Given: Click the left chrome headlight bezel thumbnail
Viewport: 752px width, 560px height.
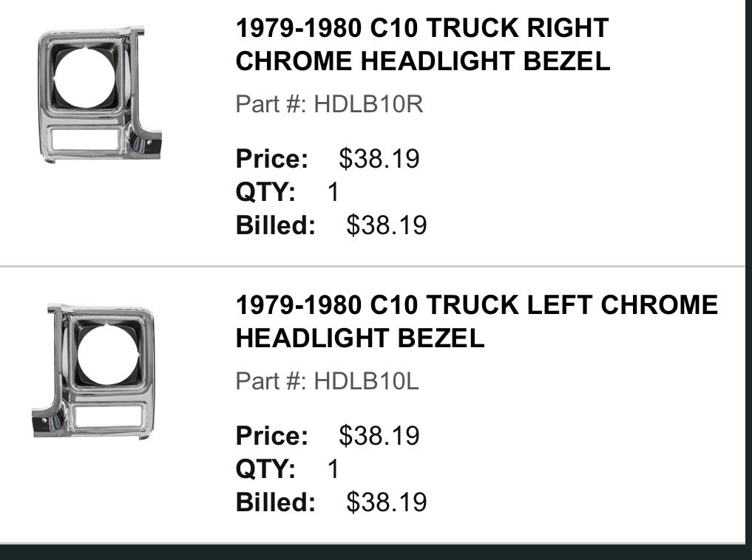Looking at the screenshot, I should (x=93, y=370).
